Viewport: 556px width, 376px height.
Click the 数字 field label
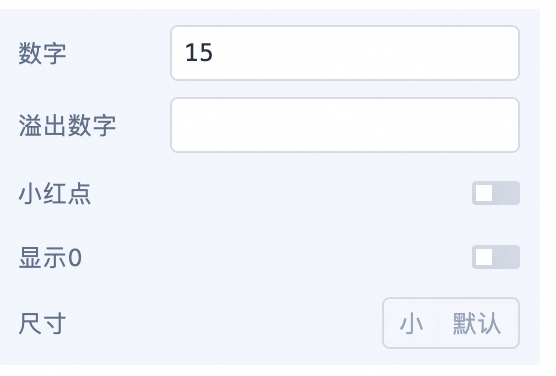42,53
